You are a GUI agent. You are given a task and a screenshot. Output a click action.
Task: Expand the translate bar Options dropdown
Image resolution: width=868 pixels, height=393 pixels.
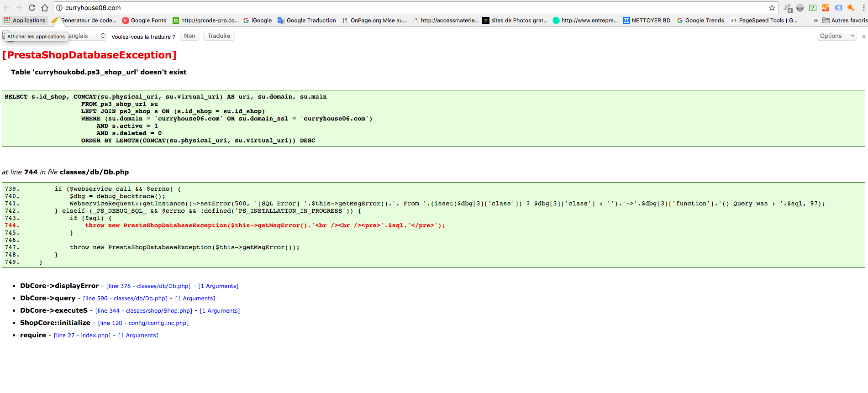836,36
